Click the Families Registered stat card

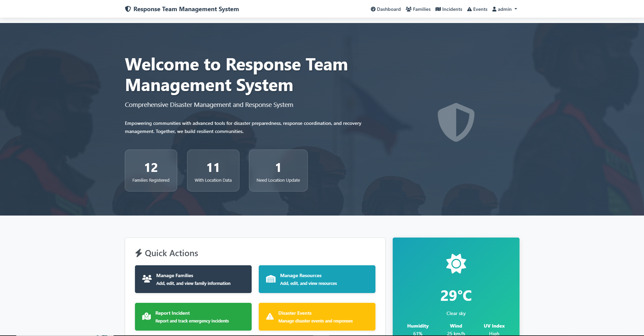point(151,171)
